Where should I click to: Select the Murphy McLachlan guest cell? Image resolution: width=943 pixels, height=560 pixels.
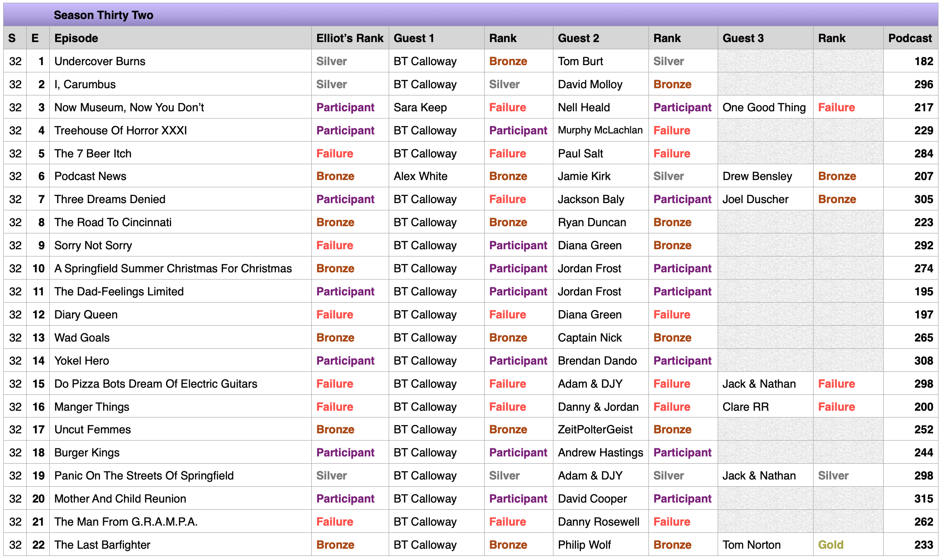coord(600,130)
